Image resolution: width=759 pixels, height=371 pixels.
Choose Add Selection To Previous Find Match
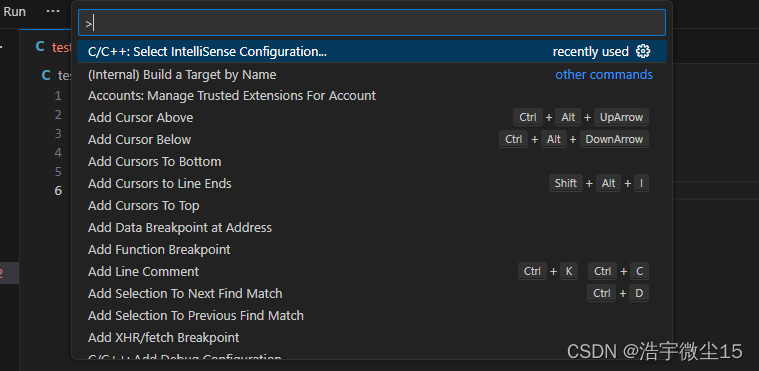(x=372, y=316)
